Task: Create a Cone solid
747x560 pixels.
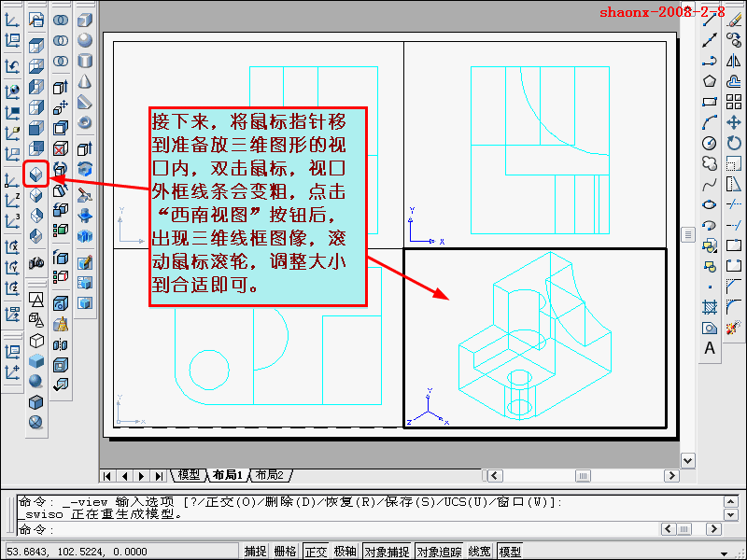Action: [x=84, y=81]
